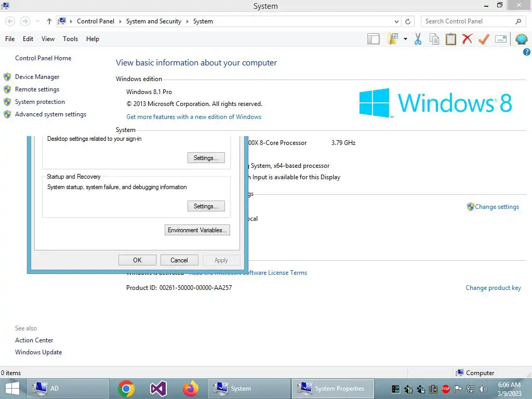Click the Windows 8.1 Pro edition text
This screenshot has height=399, width=532.
pyautogui.click(x=149, y=92)
